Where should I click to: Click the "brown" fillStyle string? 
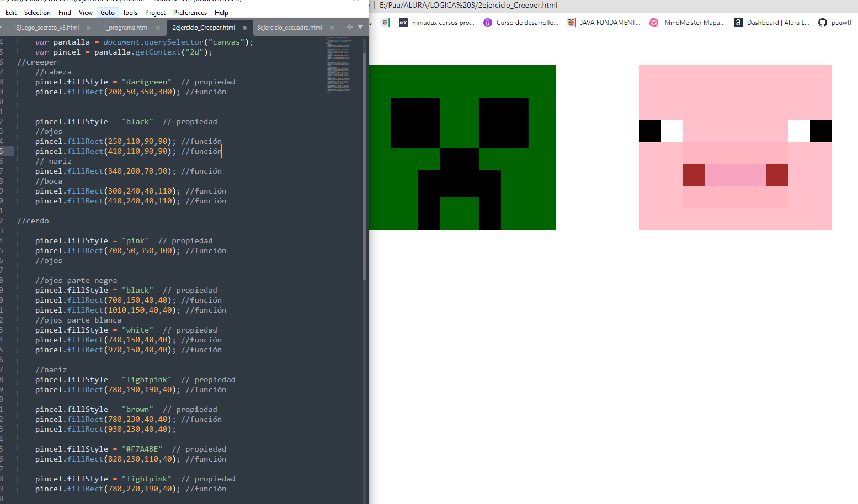tap(138, 409)
